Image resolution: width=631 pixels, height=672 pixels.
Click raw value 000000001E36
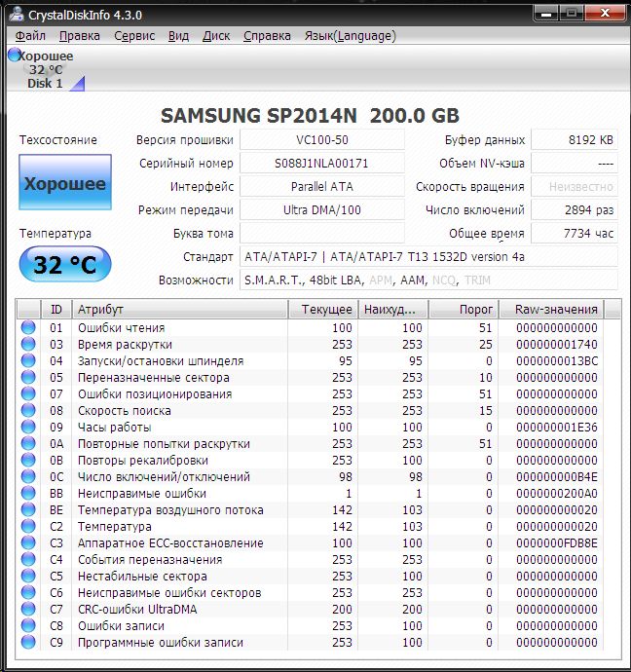pyautogui.click(x=556, y=427)
